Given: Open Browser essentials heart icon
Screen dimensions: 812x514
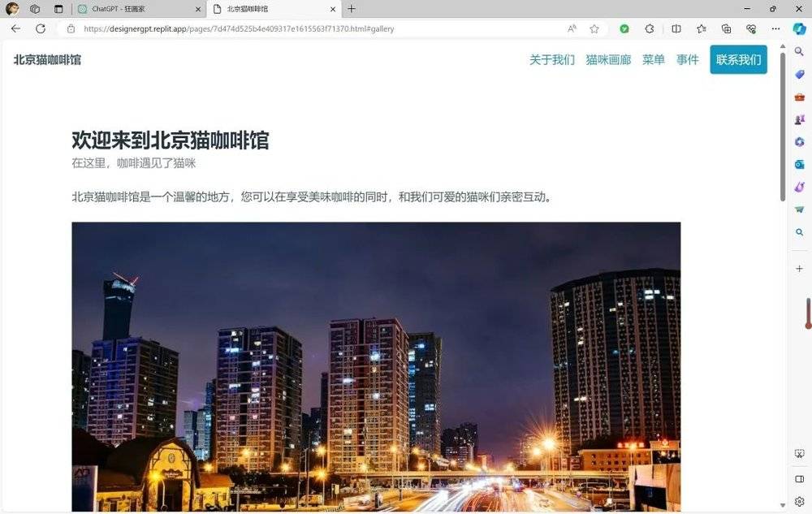Looking at the screenshot, I should [x=751, y=29].
